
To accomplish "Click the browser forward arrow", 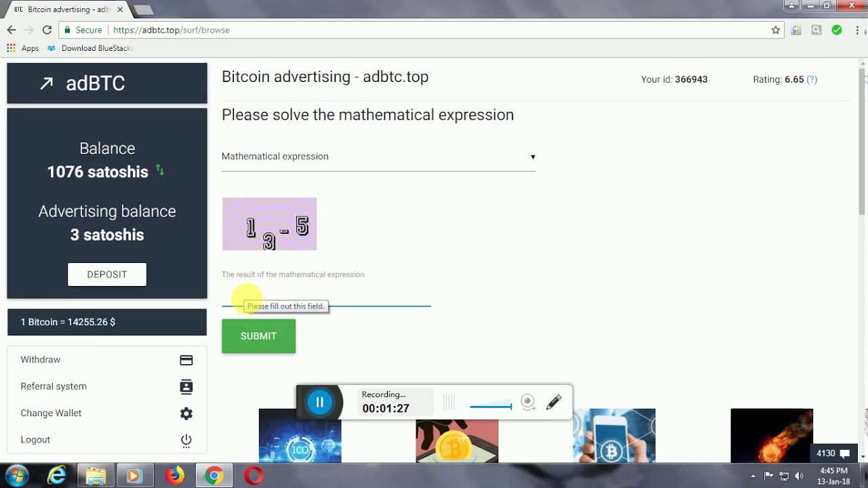I will (x=29, y=30).
